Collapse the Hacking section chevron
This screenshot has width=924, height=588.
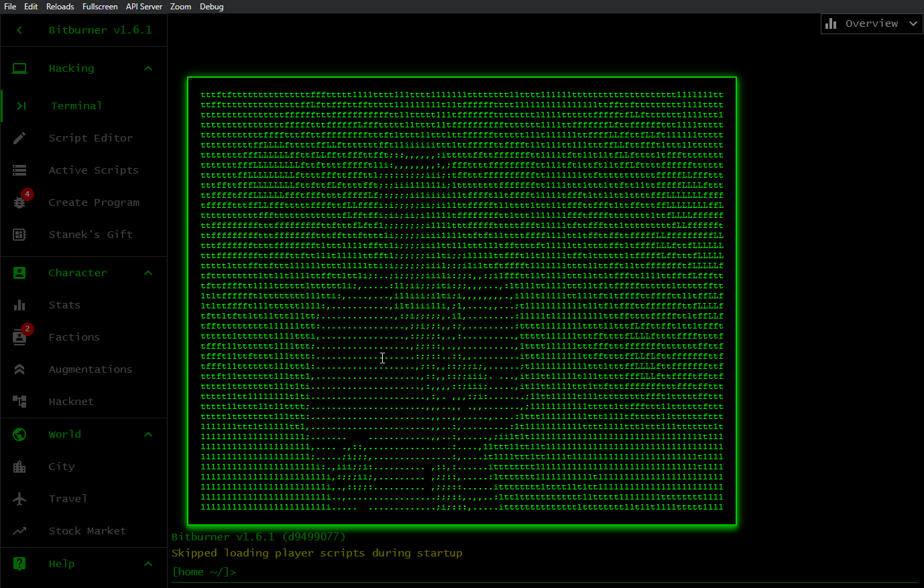point(148,68)
